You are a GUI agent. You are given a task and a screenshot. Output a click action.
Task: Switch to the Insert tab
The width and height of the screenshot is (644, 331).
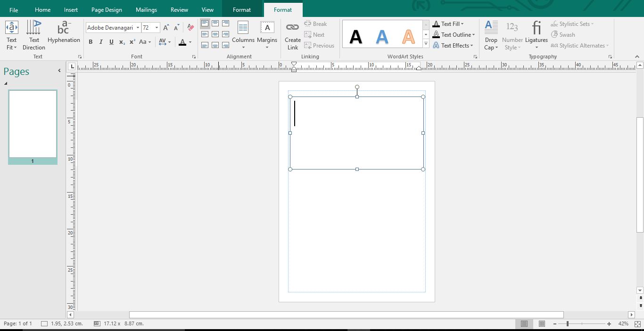[x=71, y=10]
